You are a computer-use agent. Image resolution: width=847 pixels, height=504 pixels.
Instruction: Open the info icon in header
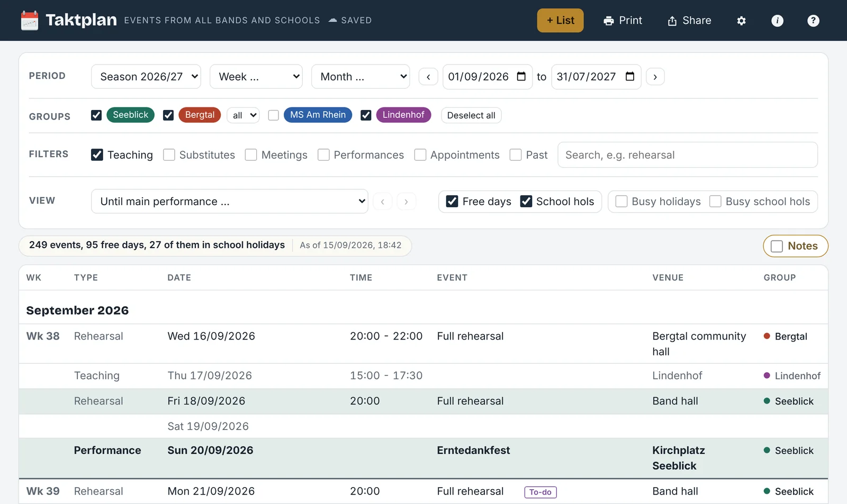(777, 21)
